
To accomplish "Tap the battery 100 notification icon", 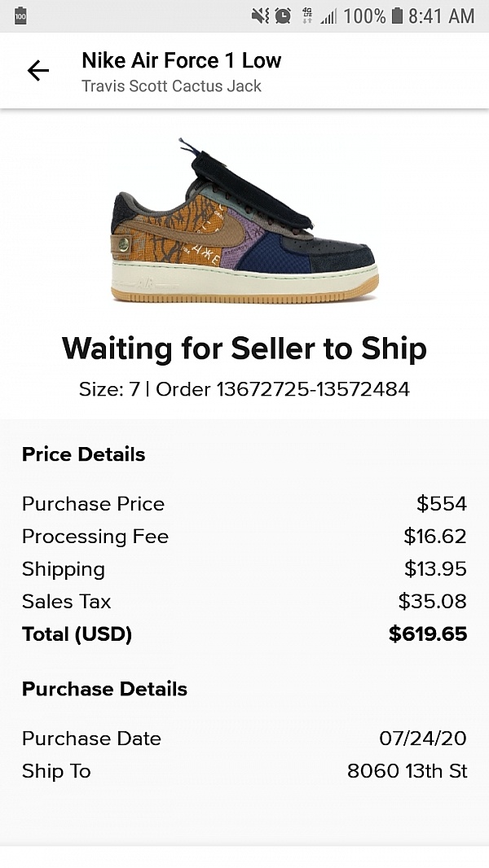I will (20, 15).
